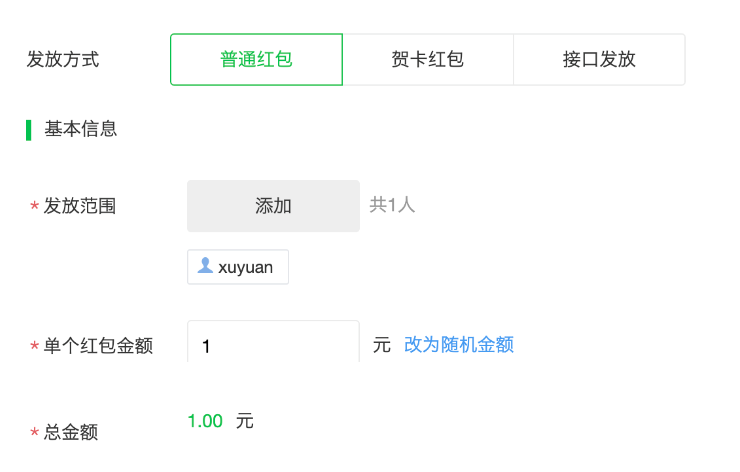
Task: Click the 添加 button to add recipients
Action: (x=273, y=206)
